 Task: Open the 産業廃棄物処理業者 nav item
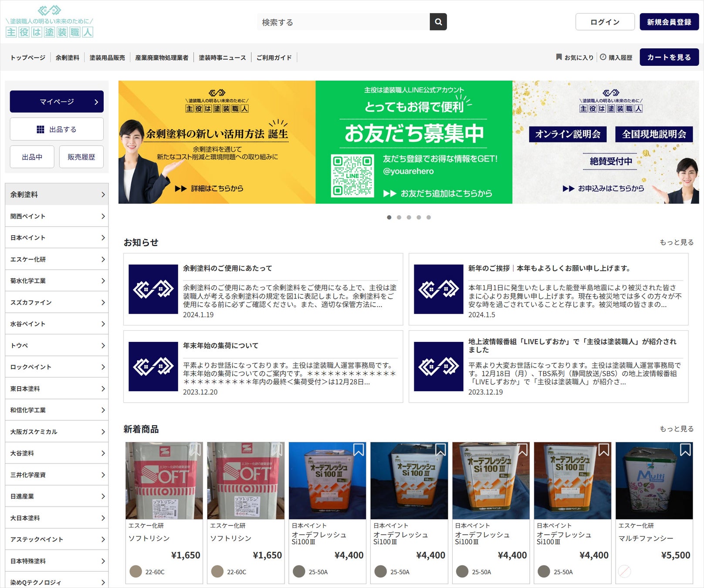coord(162,57)
